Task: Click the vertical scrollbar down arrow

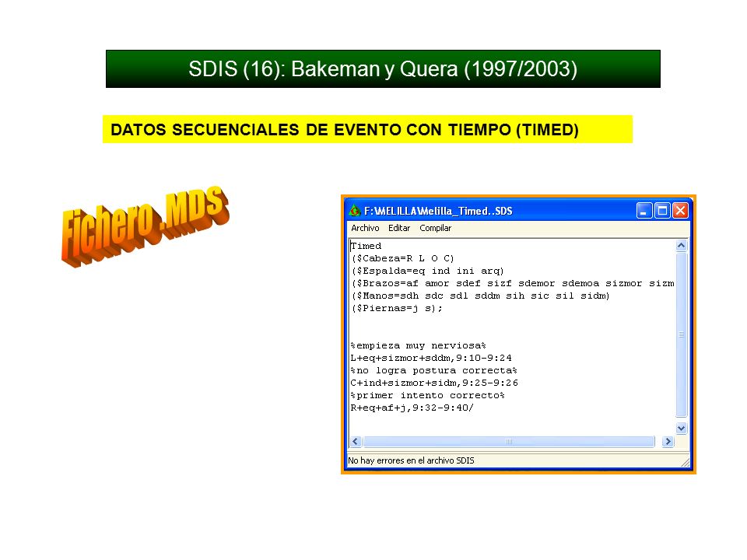Action: (682, 428)
